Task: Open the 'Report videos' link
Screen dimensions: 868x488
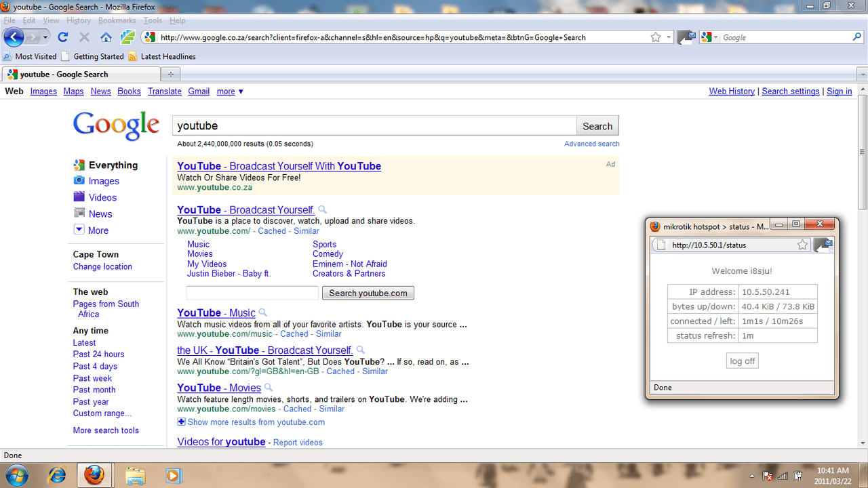Action: 298,443
